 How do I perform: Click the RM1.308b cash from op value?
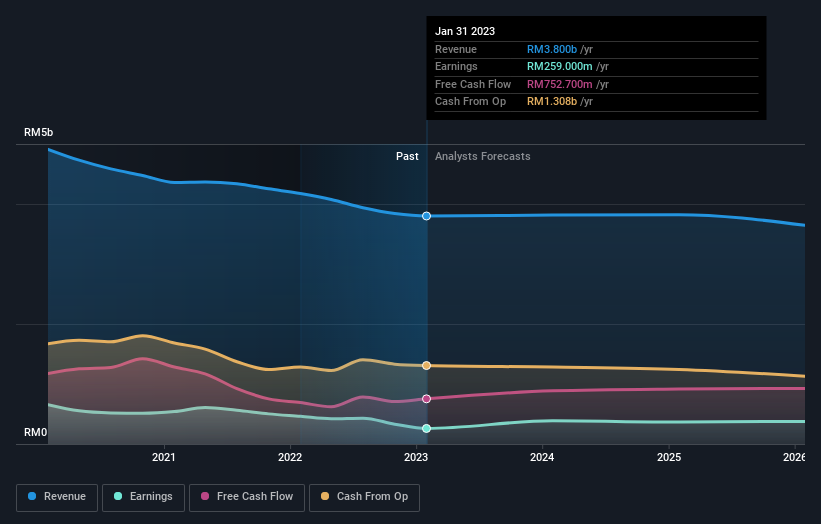coord(552,102)
